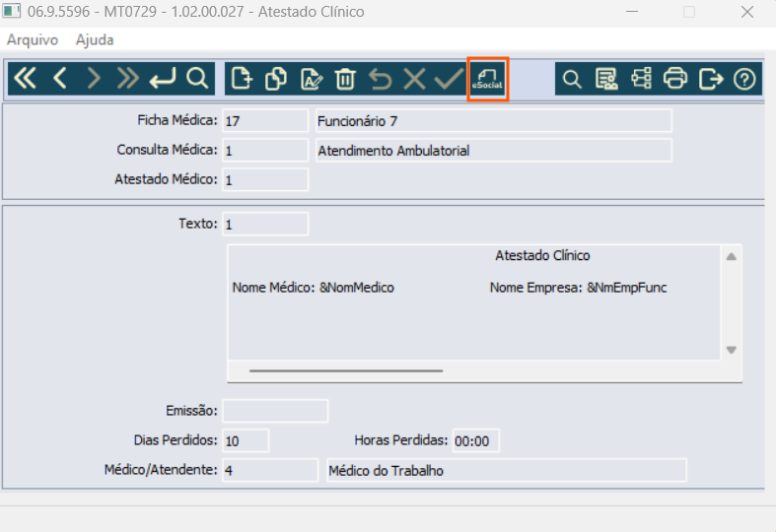Image resolution: width=776 pixels, height=532 pixels.
Task: Click the empty Emissão date field
Action: [275, 411]
